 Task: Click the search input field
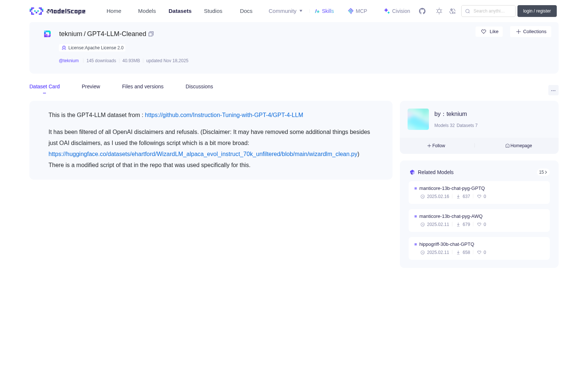(488, 11)
